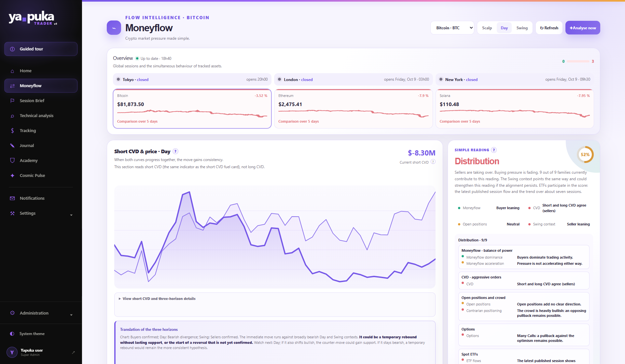Viewport: 625px width, 364px height.
Task: Click the Moneyflow Buyer leaning value
Action: tap(508, 208)
